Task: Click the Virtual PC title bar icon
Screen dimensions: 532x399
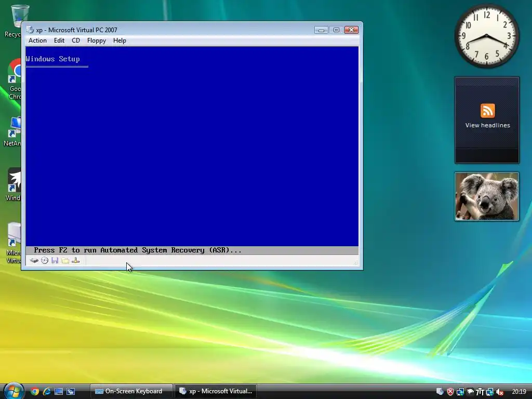Action: coord(30,30)
